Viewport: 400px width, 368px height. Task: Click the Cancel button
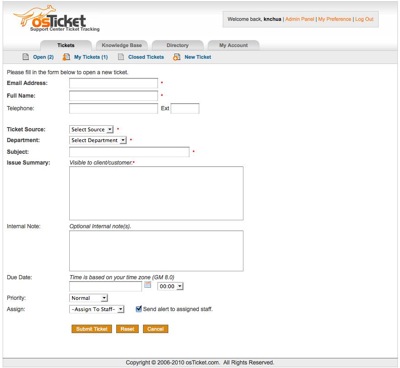(156, 329)
